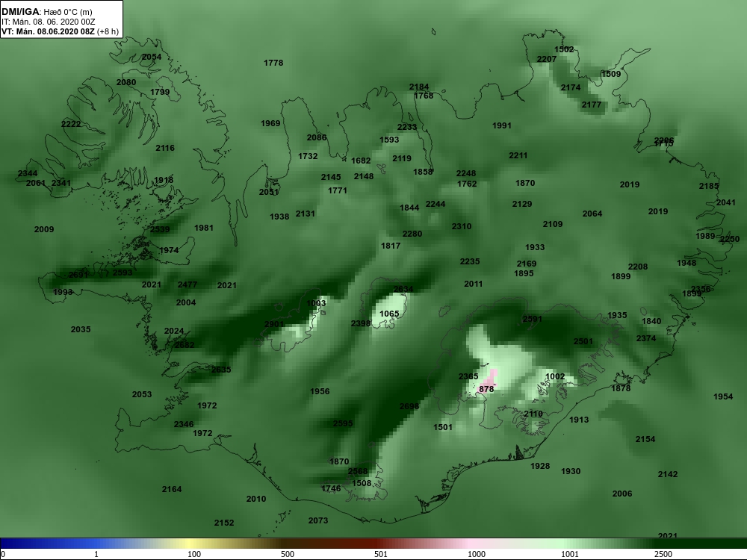
Task: Click the value 2593 on the map
Action: pos(123,273)
